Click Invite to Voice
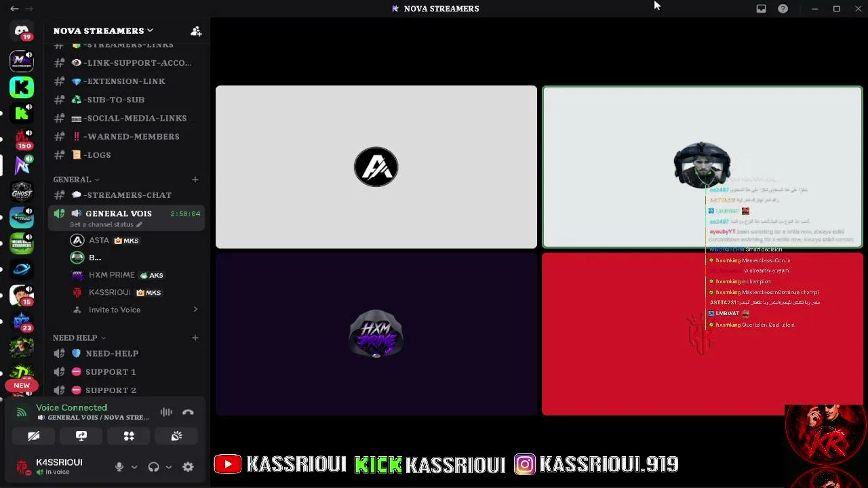The height and width of the screenshot is (488, 868). [x=114, y=310]
